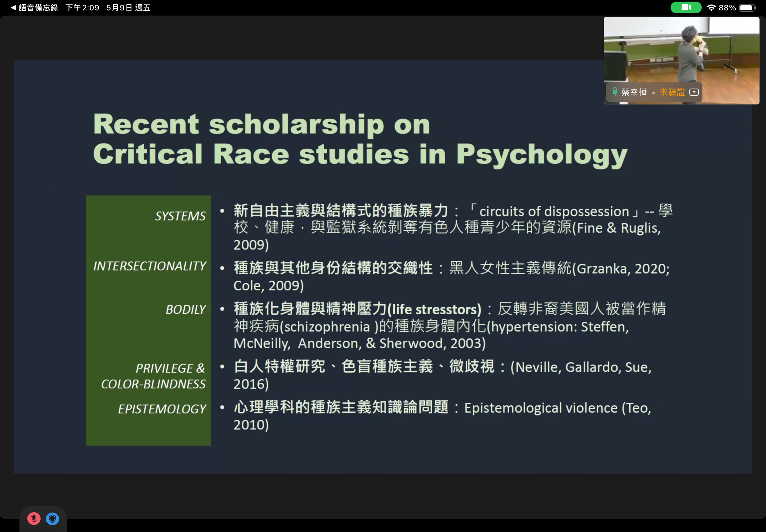This screenshot has width=766, height=532.
Task: Click the PRIVILEGE & COLOR-BLINDNESS label
Action: [x=154, y=376]
